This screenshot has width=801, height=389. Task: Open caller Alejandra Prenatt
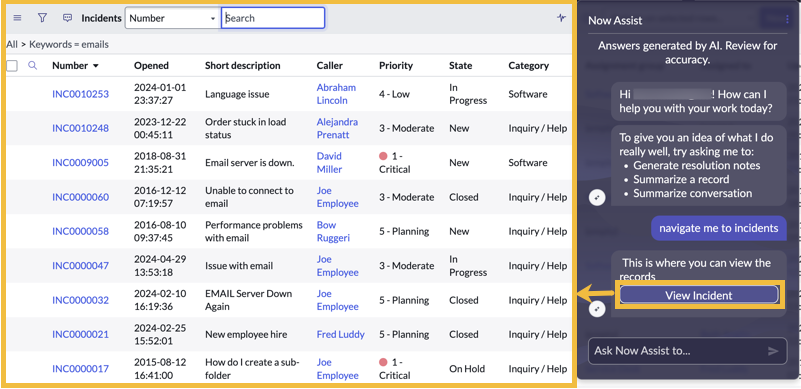(337, 128)
